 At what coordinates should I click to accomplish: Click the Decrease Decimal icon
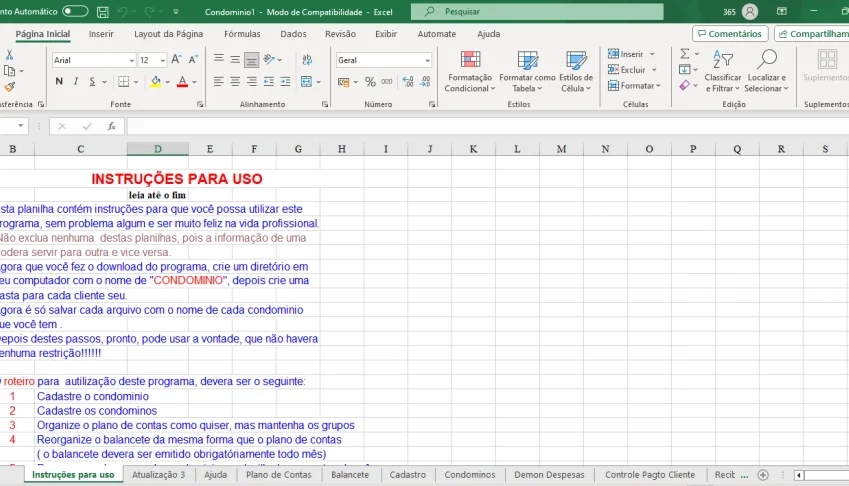pos(426,82)
